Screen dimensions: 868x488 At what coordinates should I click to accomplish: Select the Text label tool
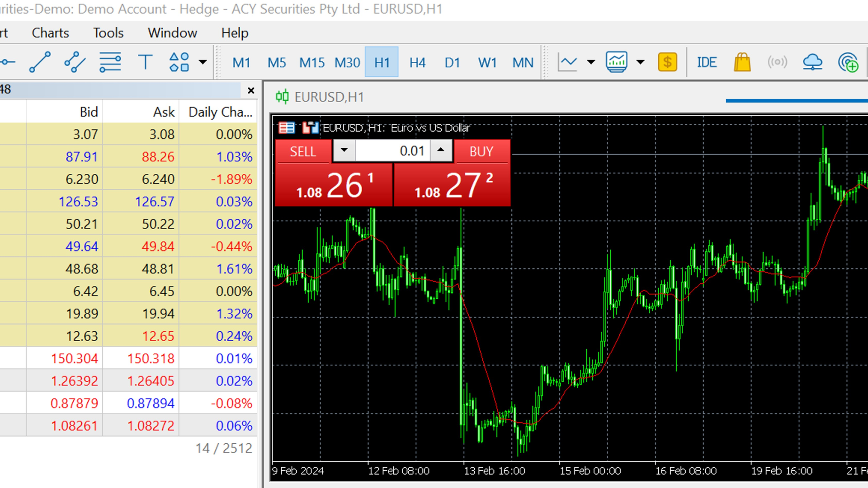145,62
